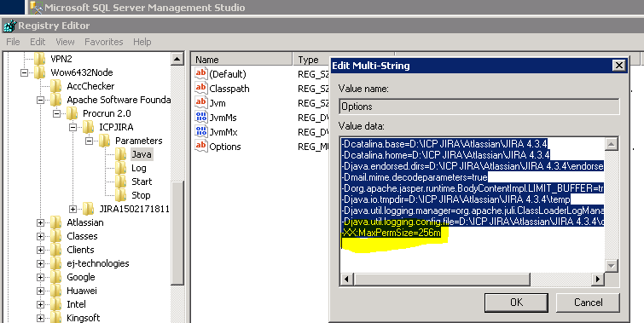The height and width of the screenshot is (323, 644).
Task: Click the -Dmail.mime.decodeparameters=true line
Action: click(415, 177)
